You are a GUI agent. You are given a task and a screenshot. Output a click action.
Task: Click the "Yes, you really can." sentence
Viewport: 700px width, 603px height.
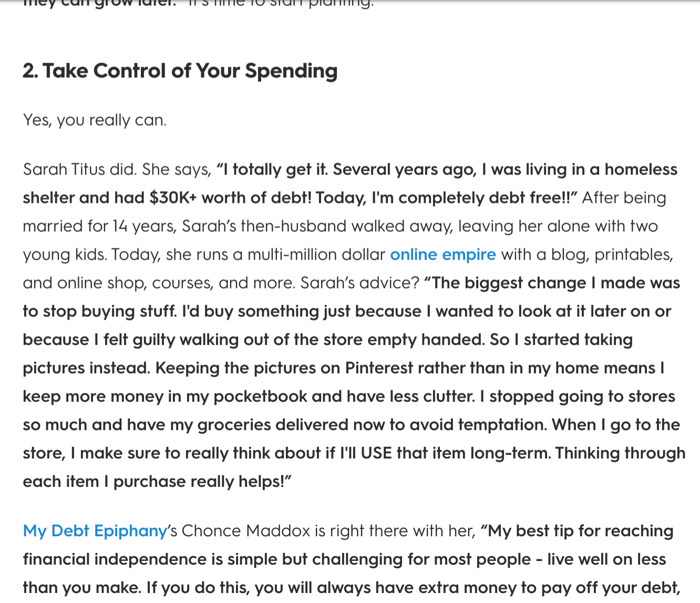click(x=95, y=120)
